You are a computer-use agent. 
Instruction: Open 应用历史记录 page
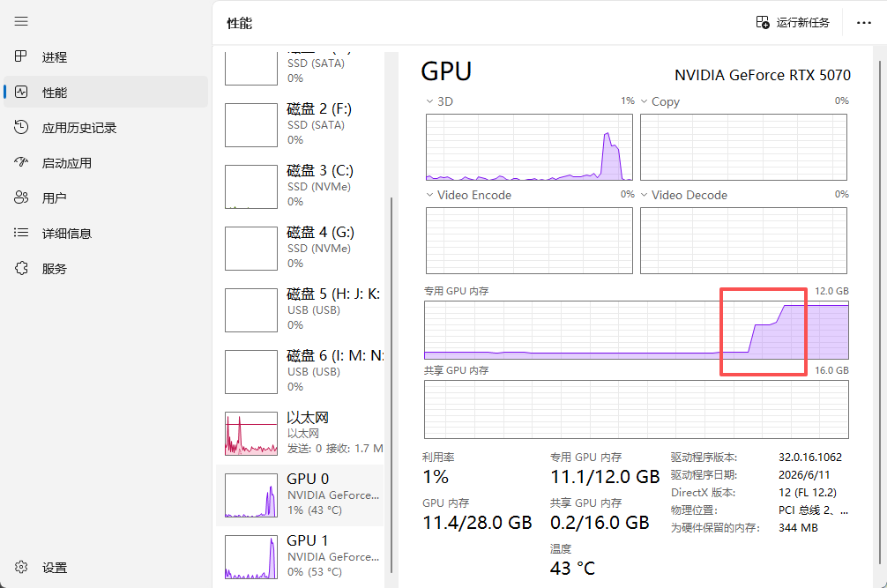tap(79, 128)
